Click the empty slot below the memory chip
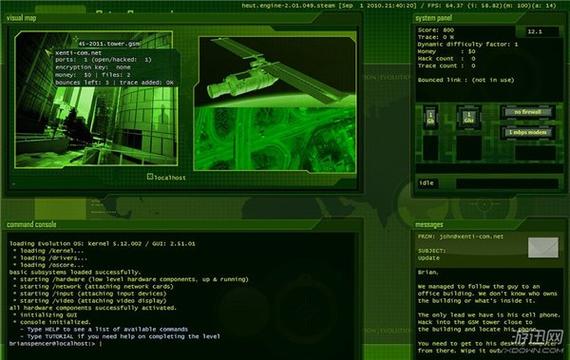 pos(430,148)
